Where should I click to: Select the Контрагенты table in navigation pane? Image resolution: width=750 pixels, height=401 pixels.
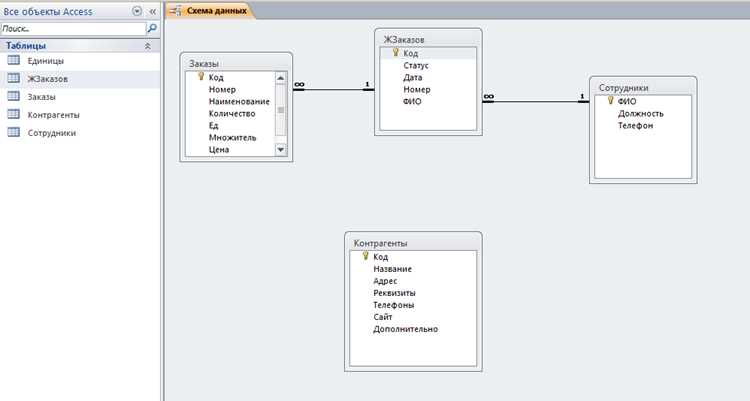pyautogui.click(x=80, y=115)
